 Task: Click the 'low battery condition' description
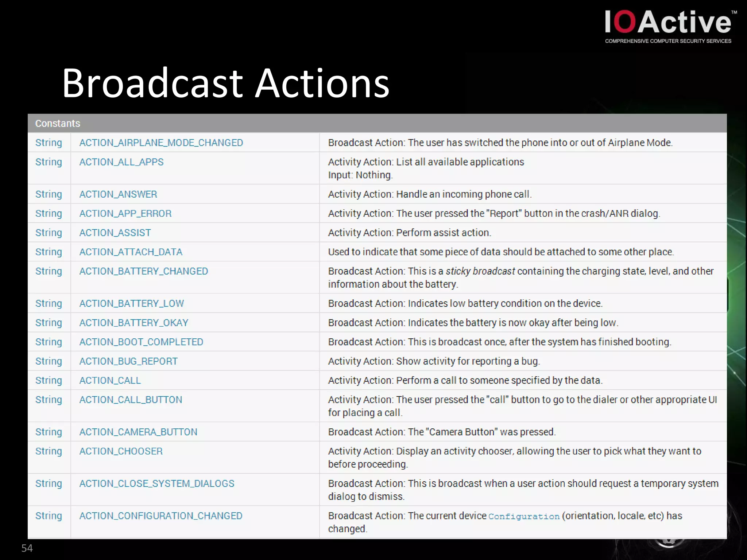465,304
